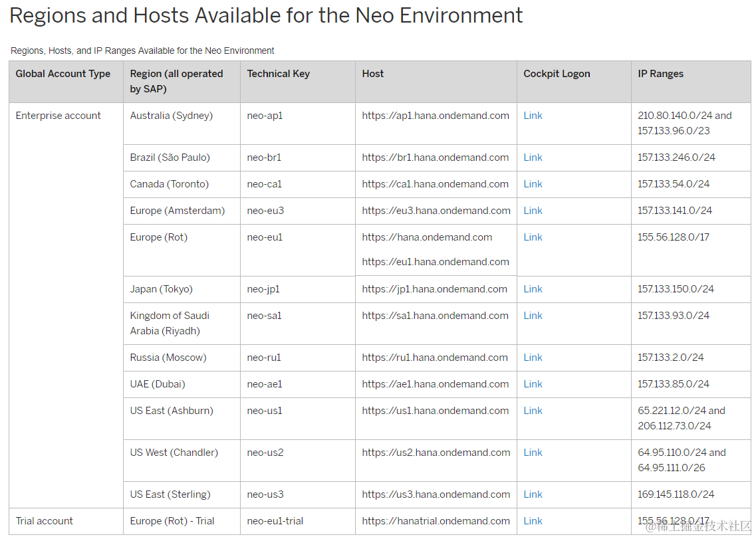The width and height of the screenshot is (756, 537).
Task: Click the US East (Ashburn) Link
Action: tap(533, 411)
